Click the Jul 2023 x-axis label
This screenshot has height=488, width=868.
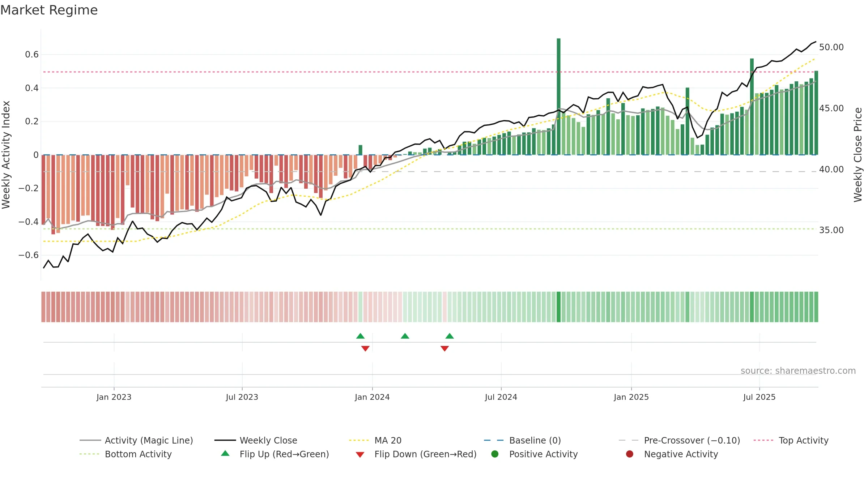(242, 397)
